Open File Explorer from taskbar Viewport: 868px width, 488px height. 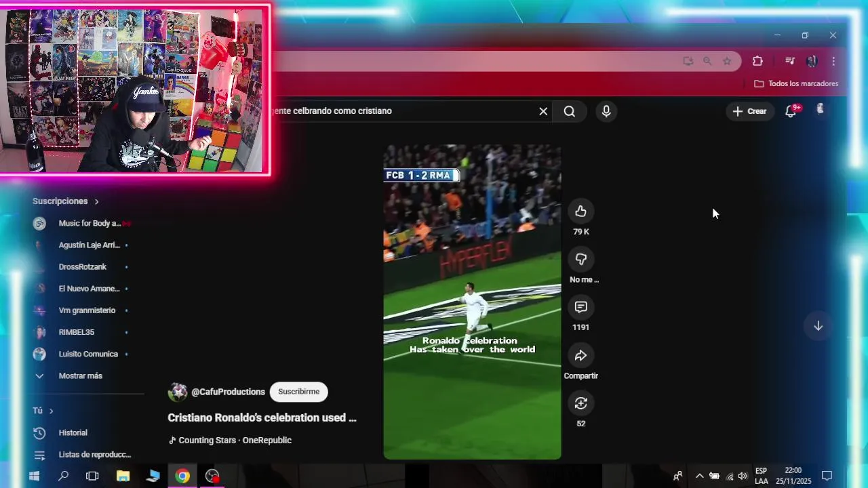(123, 476)
